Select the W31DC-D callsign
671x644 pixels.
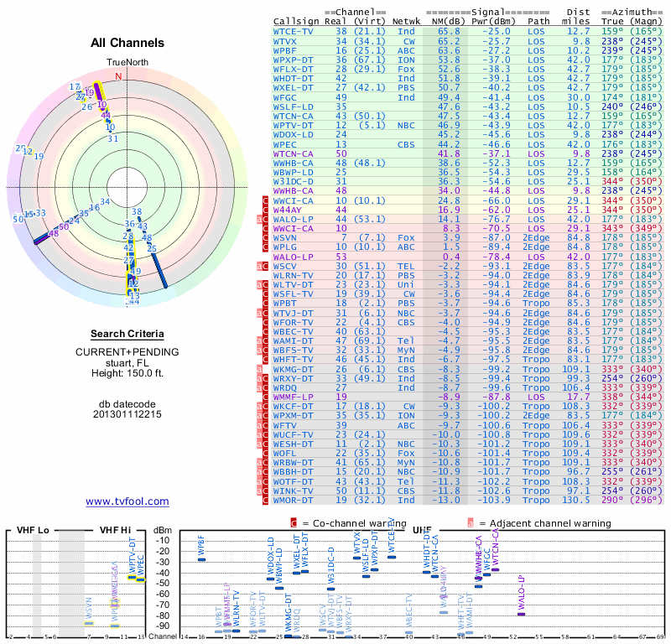[293, 181]
